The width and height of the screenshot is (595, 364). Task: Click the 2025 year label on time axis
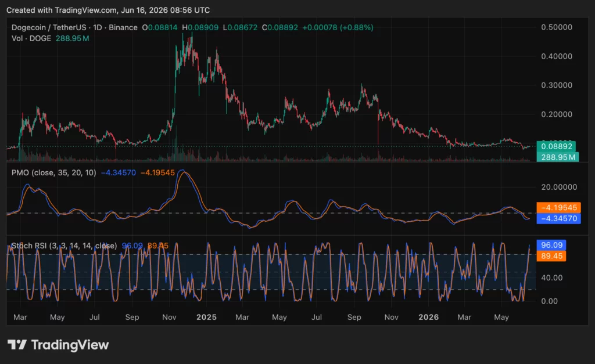(206, 317)
